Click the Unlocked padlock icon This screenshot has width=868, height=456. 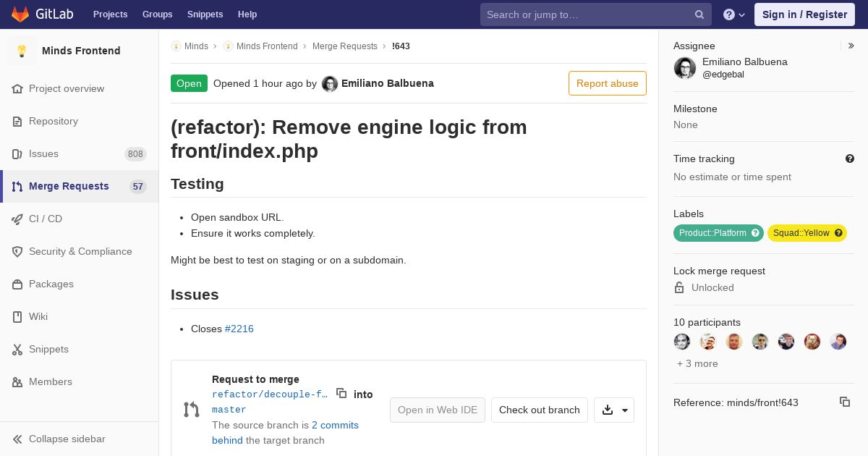pyautogui.click(x=679, y=287)
